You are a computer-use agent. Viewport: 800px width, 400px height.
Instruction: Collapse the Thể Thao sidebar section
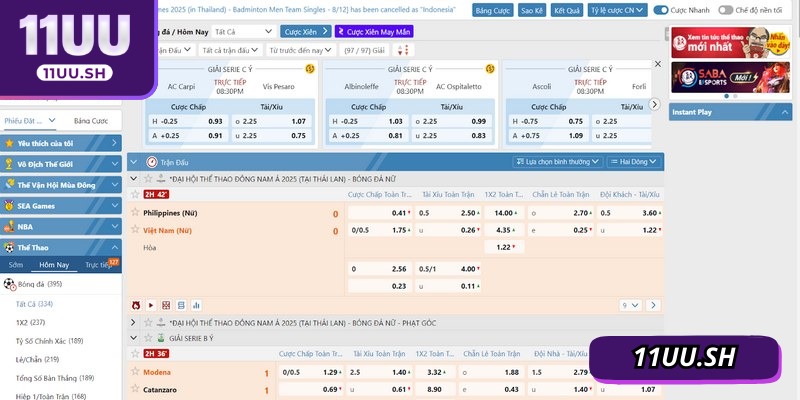(112, 246)
